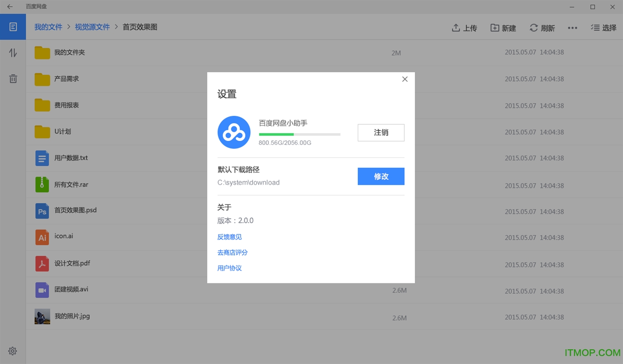
Task: Click the 800.56G/2056.00G storage text
Action: pos(285,143)
